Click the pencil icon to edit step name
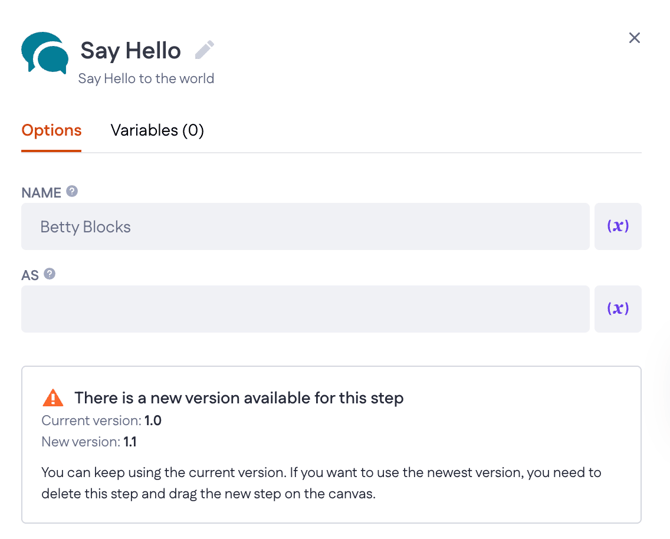 click(x=204, y=49)
